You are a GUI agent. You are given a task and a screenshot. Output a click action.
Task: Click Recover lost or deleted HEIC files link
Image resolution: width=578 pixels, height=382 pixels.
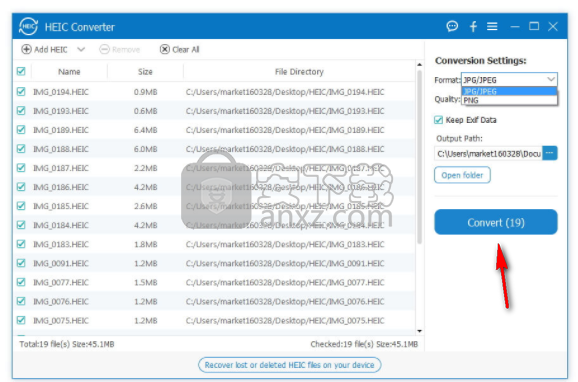click(x=290, y=365)
